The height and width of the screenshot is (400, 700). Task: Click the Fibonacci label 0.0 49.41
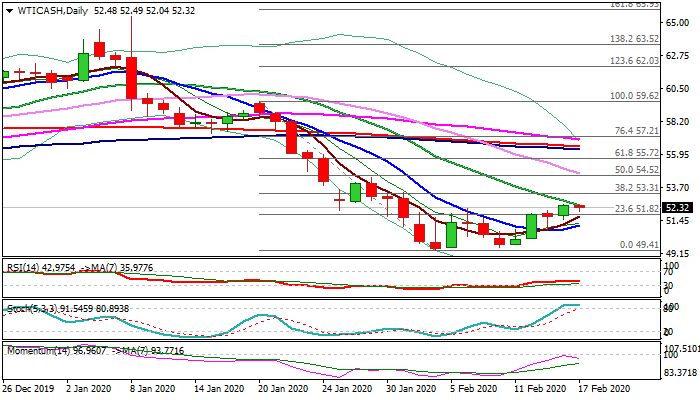tap(639, 245)
